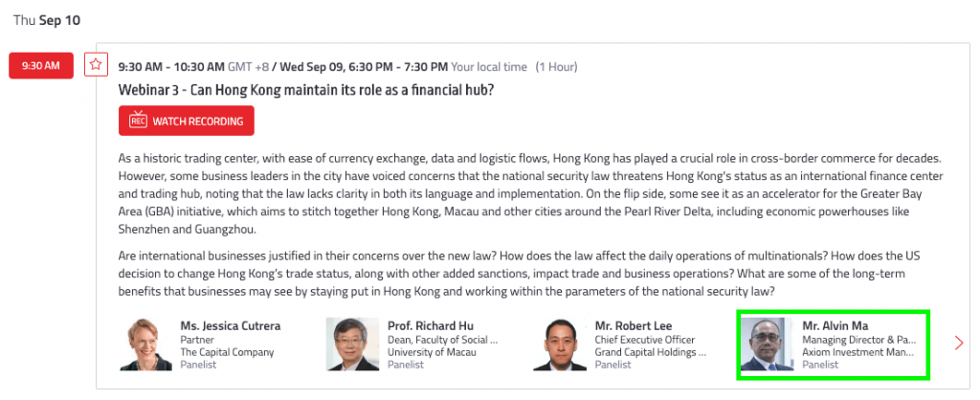
Task: Click the University of Macau organization text
Action: point(432,352)
